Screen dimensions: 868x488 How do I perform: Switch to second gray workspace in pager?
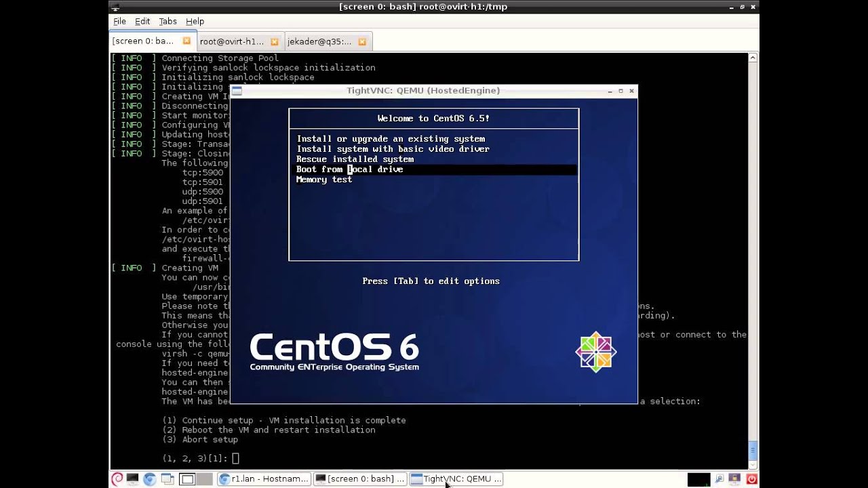pyautogui.click(x=204, y=479)
